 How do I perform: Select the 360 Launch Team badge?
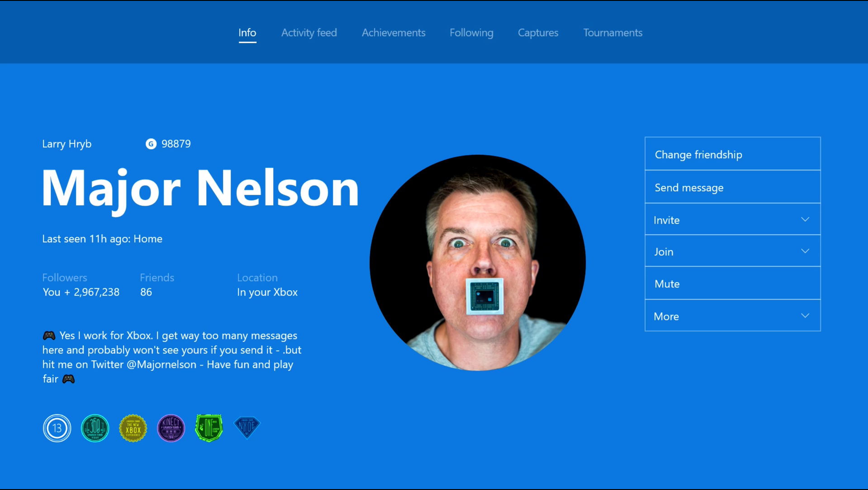(x=95, y=428)
